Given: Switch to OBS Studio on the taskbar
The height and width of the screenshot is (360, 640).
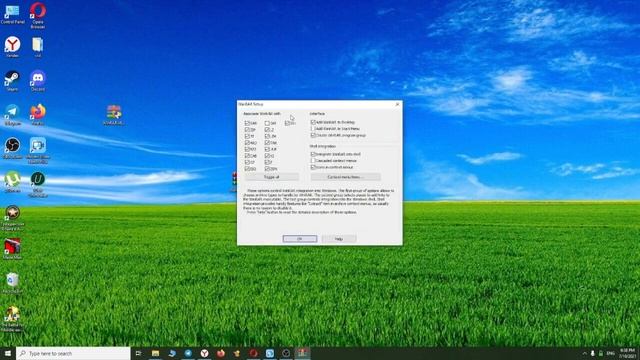Looking at the screenshot, I should (x=286, y=353).
